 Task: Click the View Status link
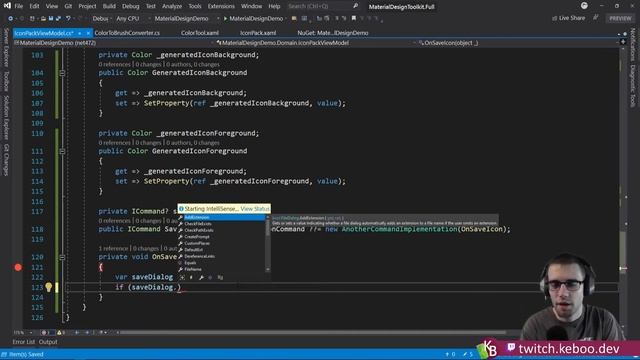tap(255, 209)
